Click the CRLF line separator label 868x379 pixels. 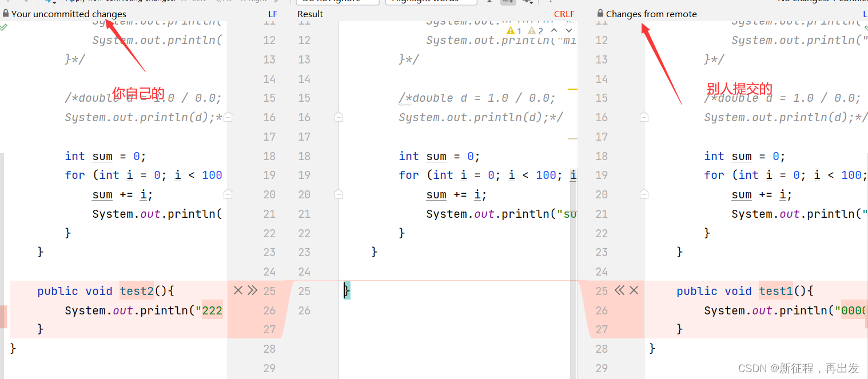[x=564, y=14]
